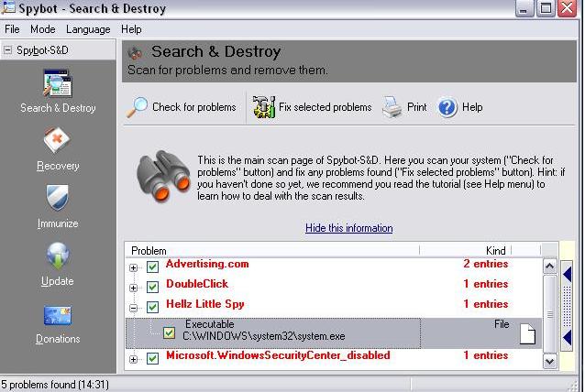585x392 pixels.
Task: Select the C:\WINDOWS\system32\system.exe path
Action: click(264, 336)
